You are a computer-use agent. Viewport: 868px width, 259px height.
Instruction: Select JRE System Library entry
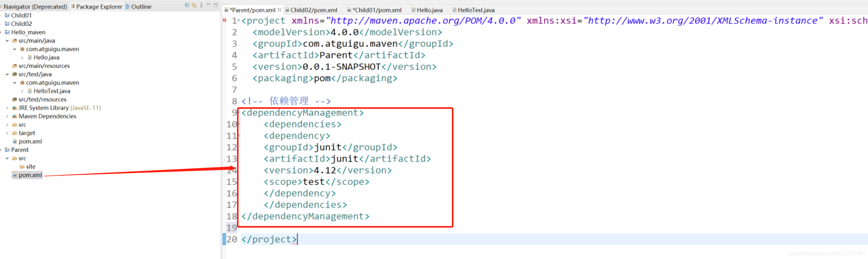(x=60, y=108)
